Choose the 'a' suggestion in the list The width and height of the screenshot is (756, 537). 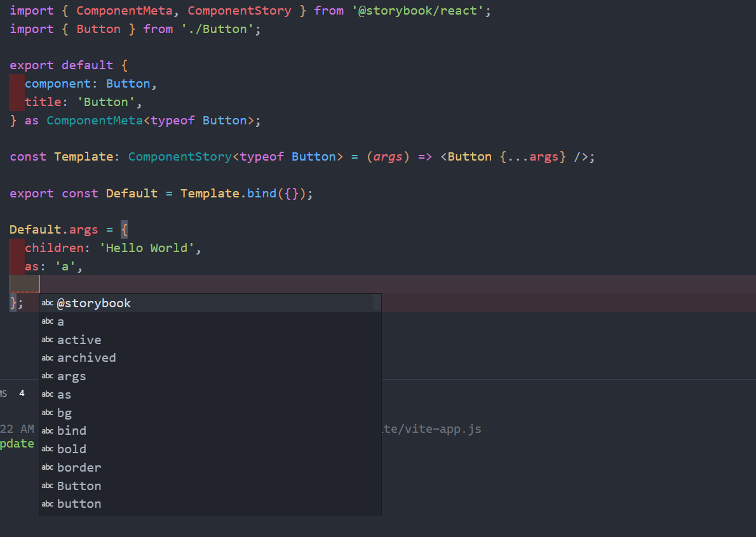pyautogui.click(x=210, y=321)
